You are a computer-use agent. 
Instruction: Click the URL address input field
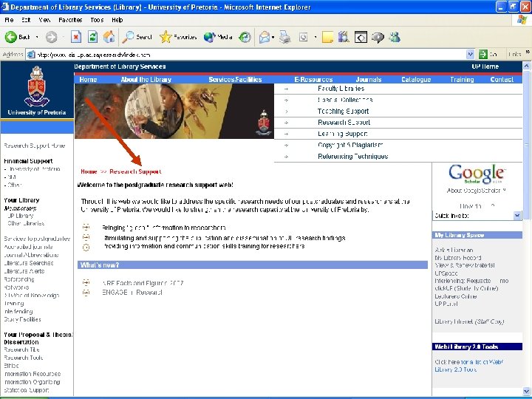click(x=251, y=55)
